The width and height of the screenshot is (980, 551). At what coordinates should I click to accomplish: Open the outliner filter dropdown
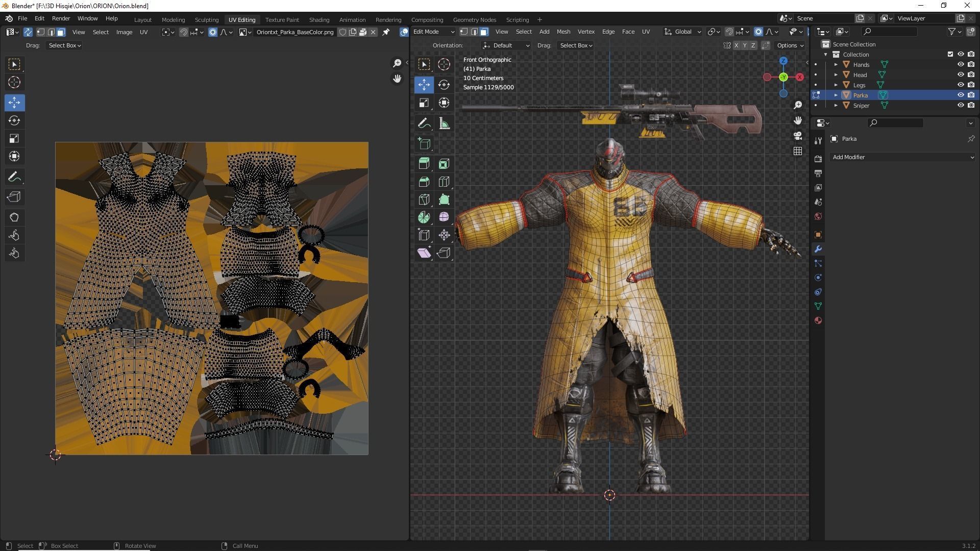point(955,32)
